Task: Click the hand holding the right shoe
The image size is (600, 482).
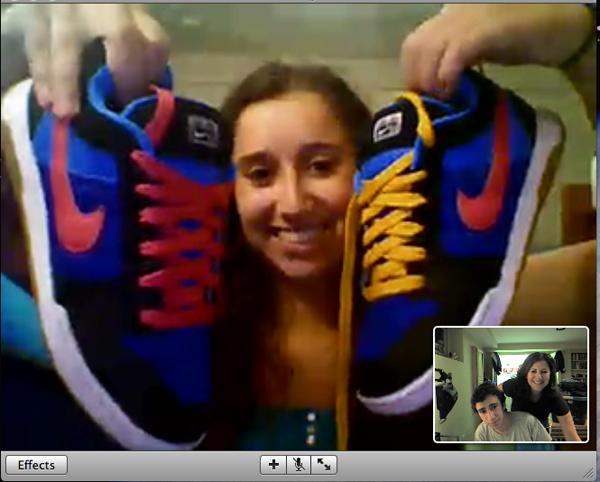Action: 450,45
